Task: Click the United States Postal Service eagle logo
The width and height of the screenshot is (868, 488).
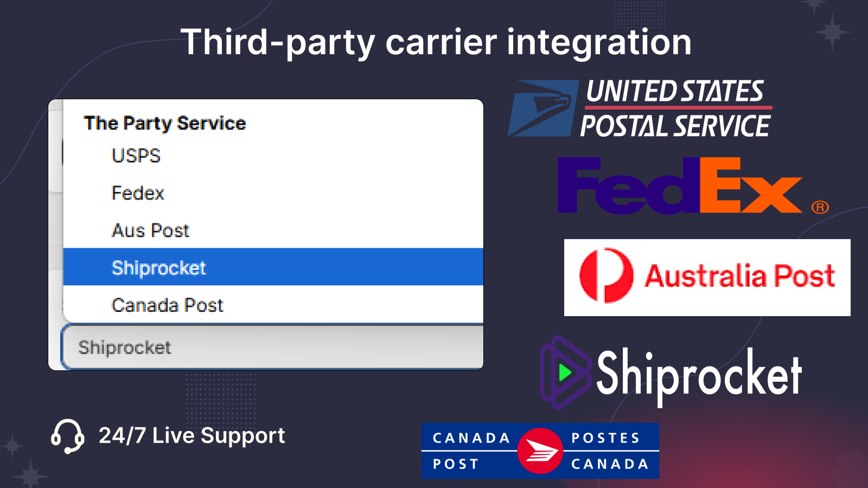Action: 543,108
